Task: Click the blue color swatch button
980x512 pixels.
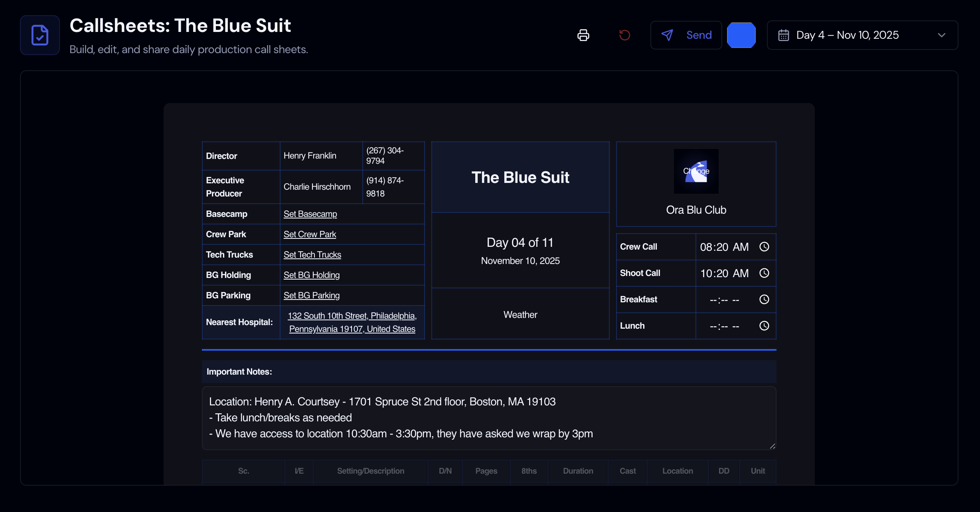Action: (x=741, y=35)
